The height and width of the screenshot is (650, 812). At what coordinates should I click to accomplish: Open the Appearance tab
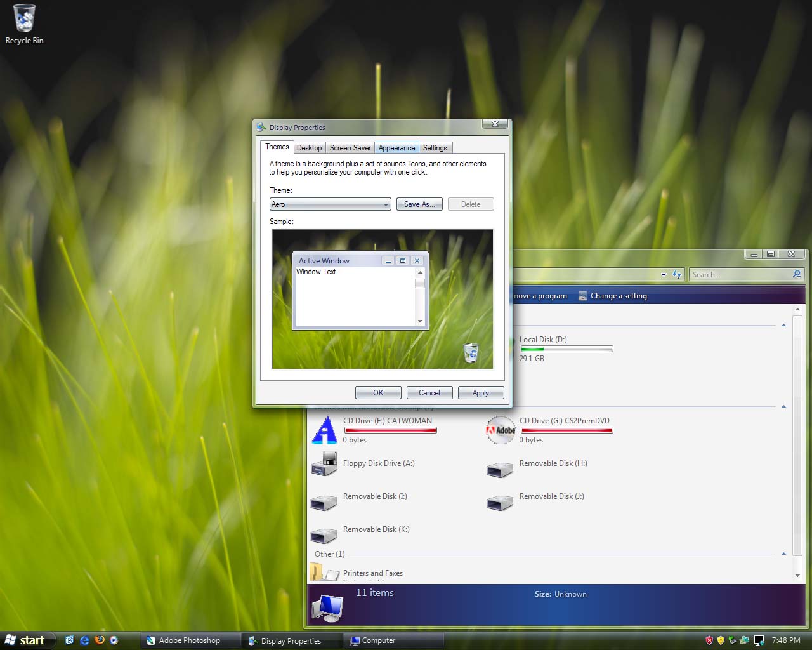(x=396, y=148)
